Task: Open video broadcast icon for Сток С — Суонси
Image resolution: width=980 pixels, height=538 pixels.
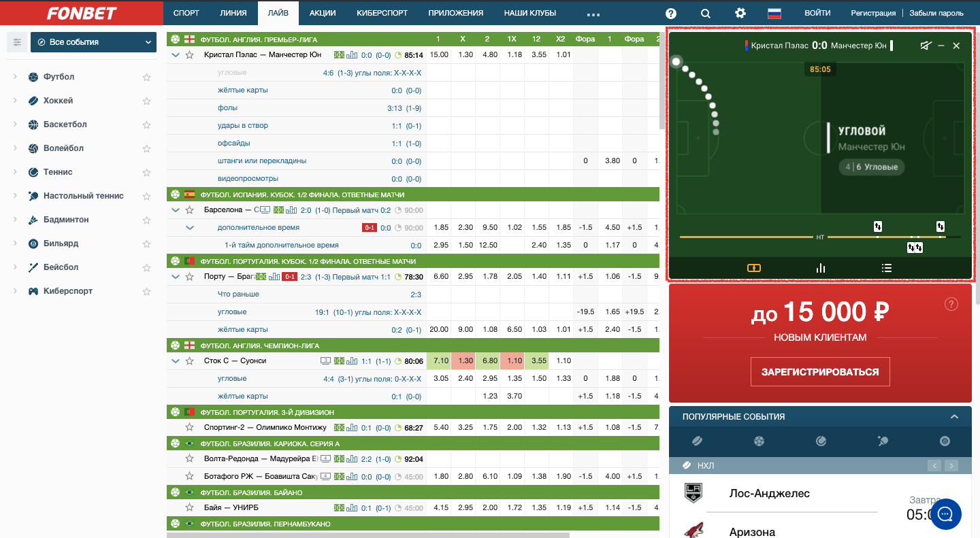Action: click(x=325, y=361)
